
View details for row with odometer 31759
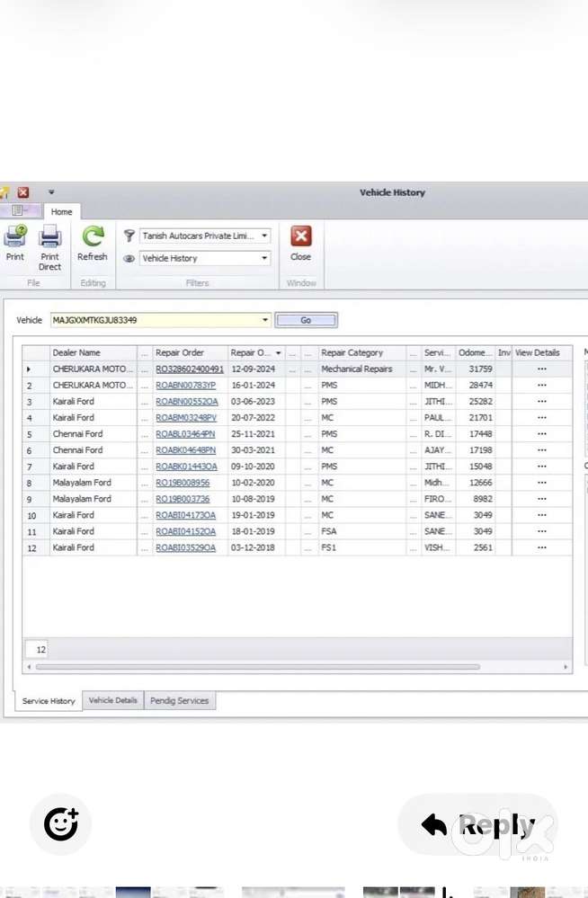(541, 369)
